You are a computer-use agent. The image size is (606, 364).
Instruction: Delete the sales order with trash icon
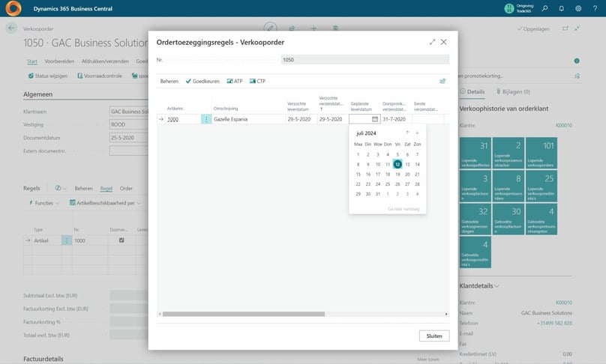335,28
